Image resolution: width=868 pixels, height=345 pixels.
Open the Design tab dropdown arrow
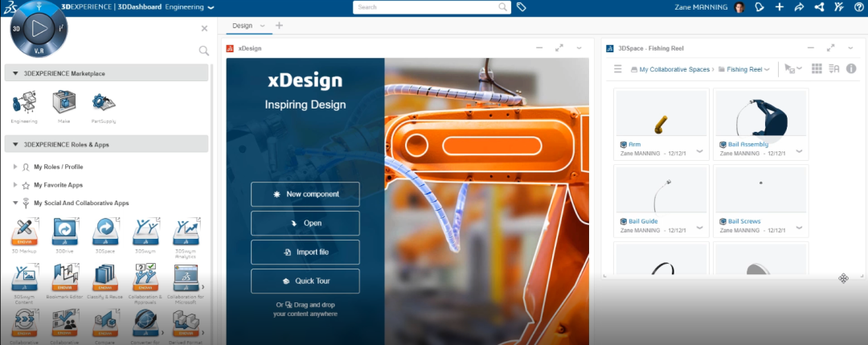point(262,26)
